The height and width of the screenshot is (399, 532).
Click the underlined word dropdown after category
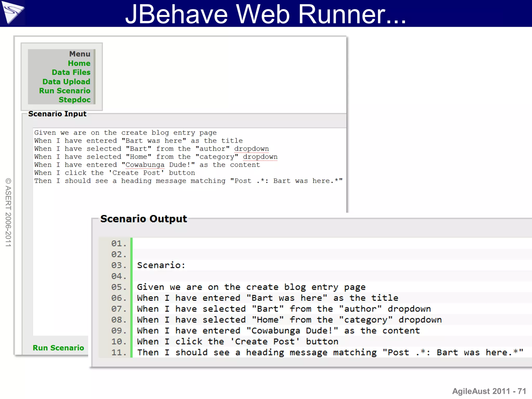[x=260, y=157]
